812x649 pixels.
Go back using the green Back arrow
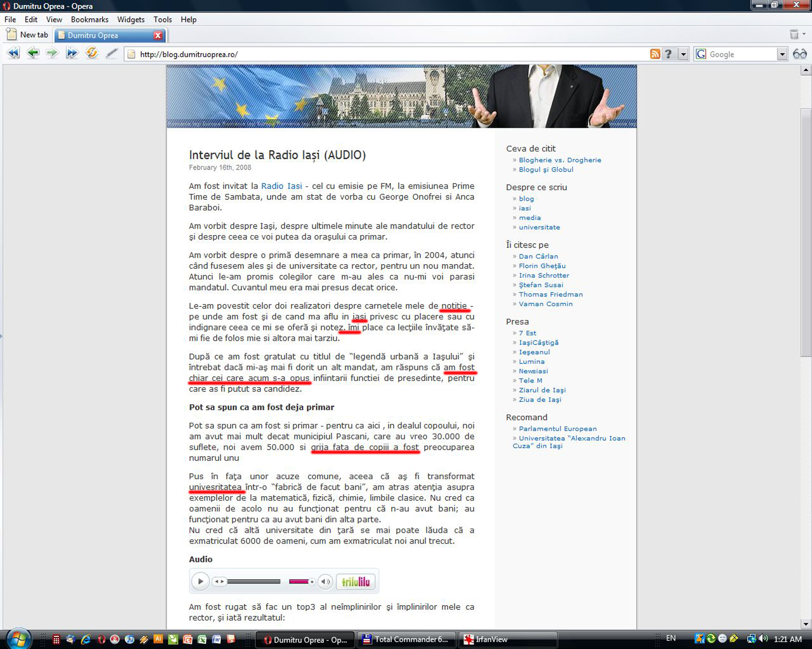pyautogui.click(x=33, y=53)
